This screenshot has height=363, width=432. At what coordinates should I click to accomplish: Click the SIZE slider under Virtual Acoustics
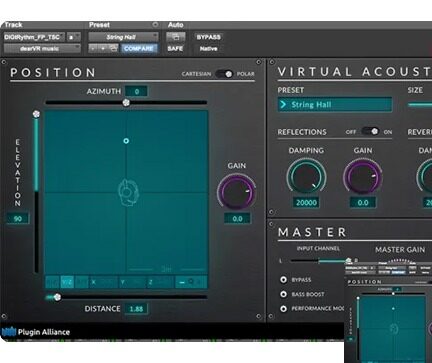[420, 105]
